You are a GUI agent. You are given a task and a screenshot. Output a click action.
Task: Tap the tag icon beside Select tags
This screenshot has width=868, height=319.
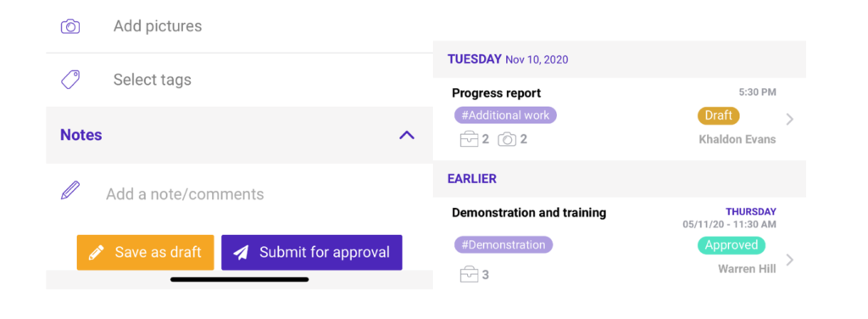70,80
